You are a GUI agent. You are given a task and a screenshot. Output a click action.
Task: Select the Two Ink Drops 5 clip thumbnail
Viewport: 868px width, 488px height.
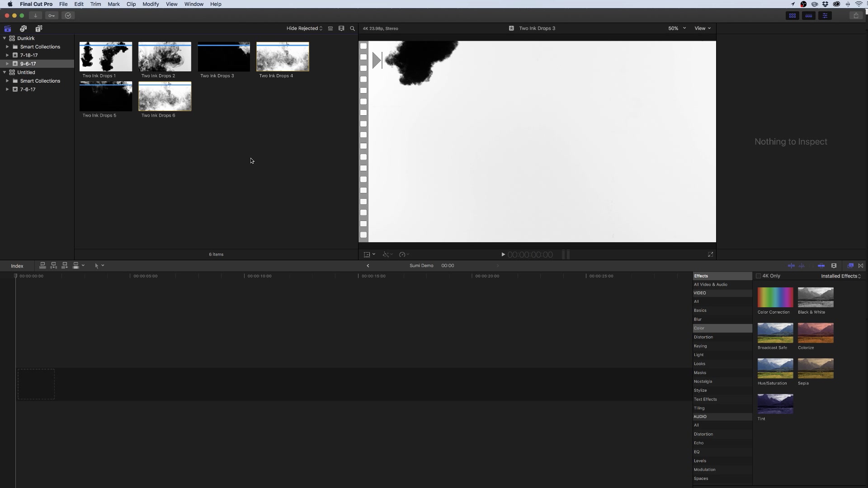tap(105, 96)
